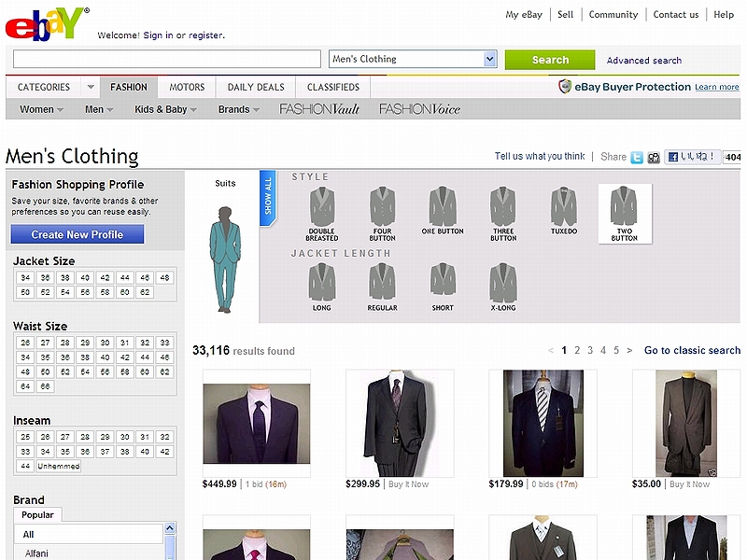Share the page on Twitter
This screenshot has height=560, width=747.
click(638, 157)
